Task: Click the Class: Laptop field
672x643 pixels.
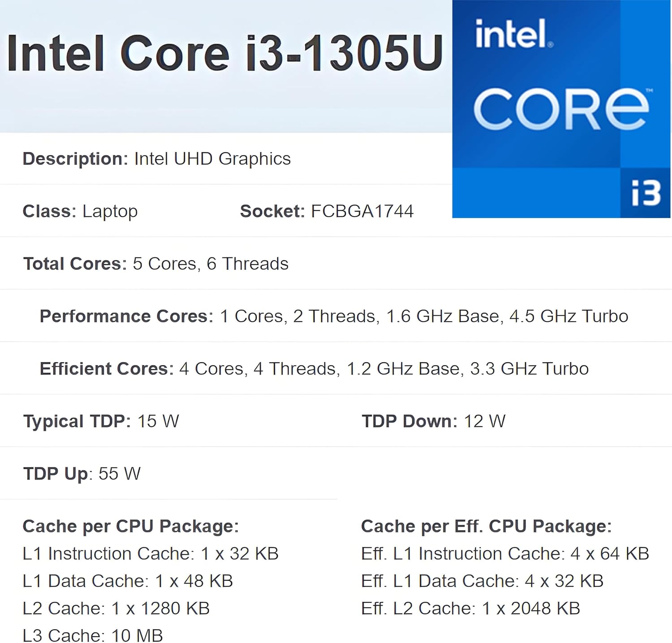Action: pos(80,211)
